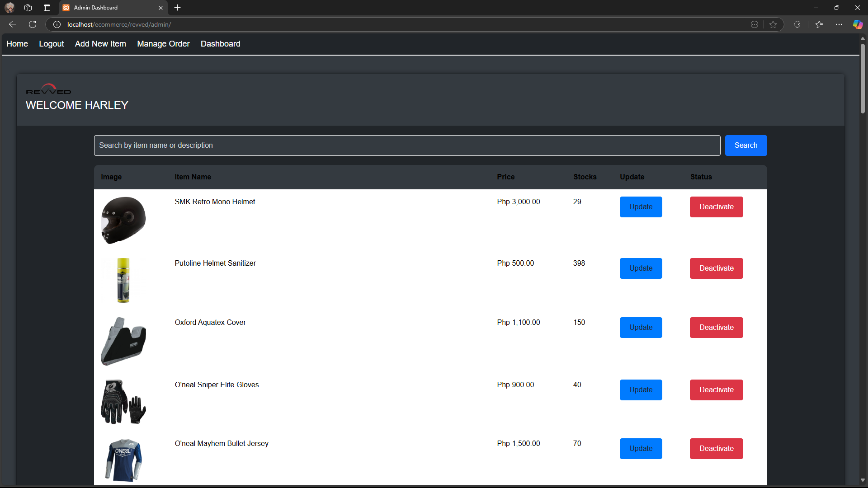Viewport: 868px width, 488px height.
Task: Click the scrollbar down arrow
Action: 863,480
